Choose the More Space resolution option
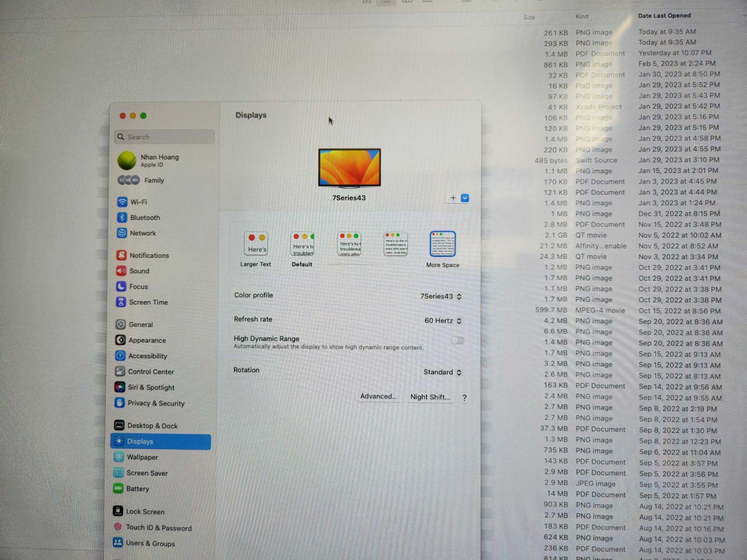The height and width of the screenshot is (560, 747). [x=443, y=244]
